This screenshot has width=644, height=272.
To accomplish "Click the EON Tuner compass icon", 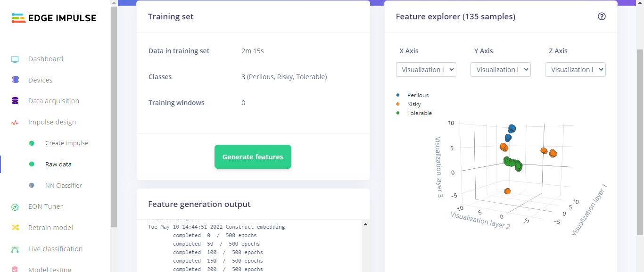I will tap(15, 207).
